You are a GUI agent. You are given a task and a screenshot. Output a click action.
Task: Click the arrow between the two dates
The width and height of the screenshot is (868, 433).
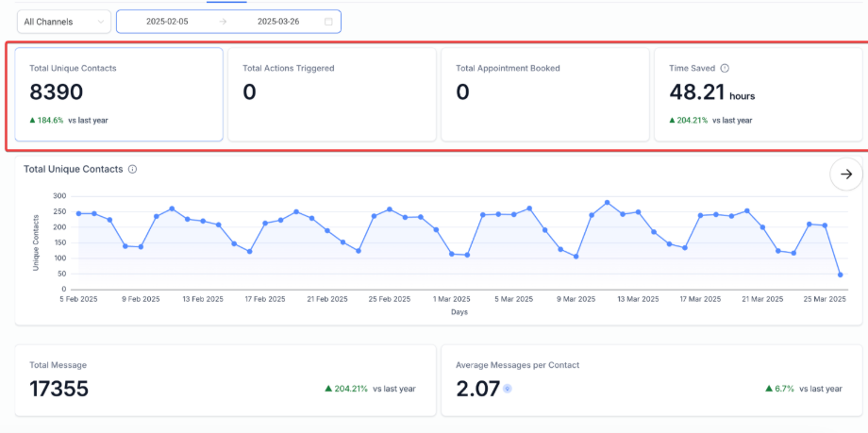(x=223, y=22)
